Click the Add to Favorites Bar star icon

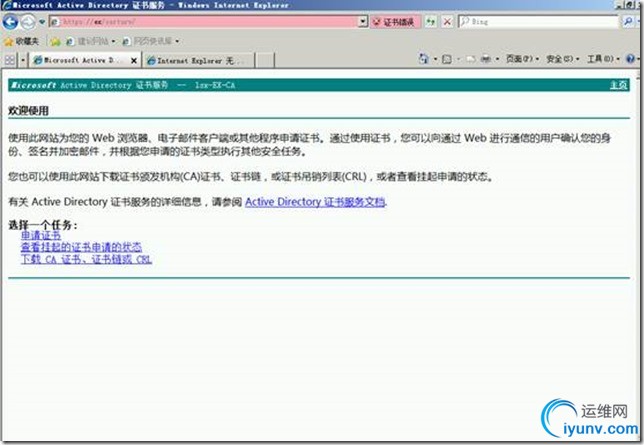point(55,41)
